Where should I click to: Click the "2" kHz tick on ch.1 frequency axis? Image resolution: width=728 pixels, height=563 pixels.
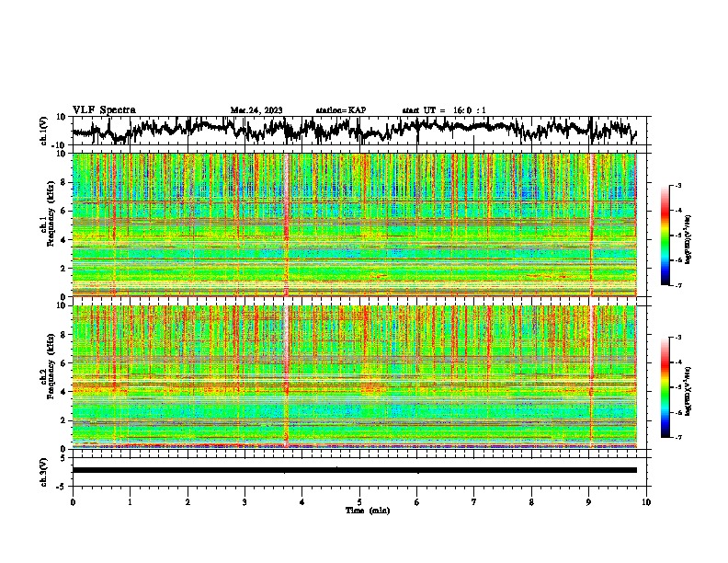coord(64,268)
